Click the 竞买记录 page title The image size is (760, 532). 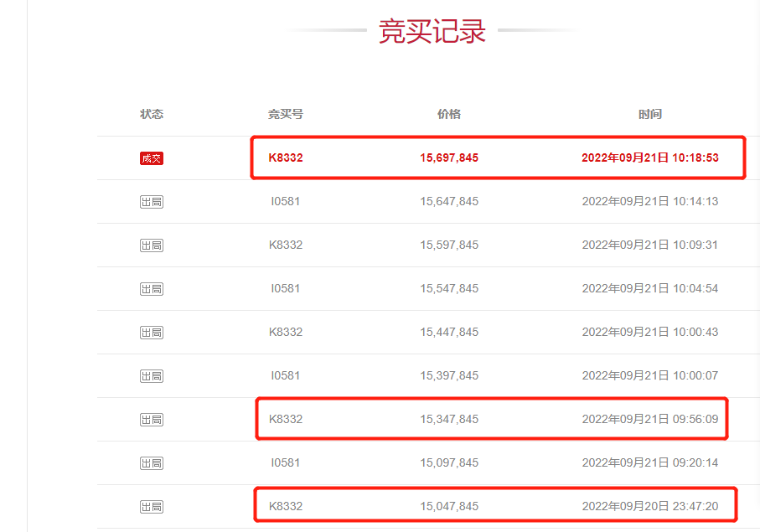(432, 32)
